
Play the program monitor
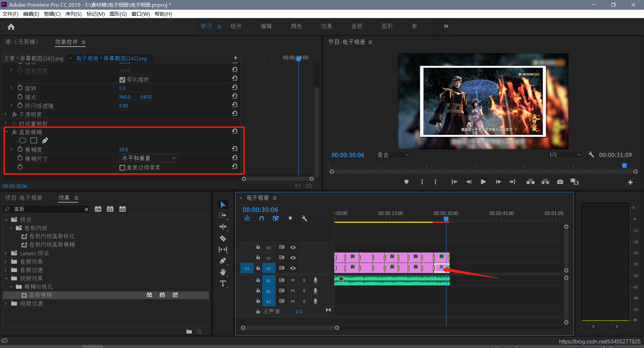(x=483, y=182)
